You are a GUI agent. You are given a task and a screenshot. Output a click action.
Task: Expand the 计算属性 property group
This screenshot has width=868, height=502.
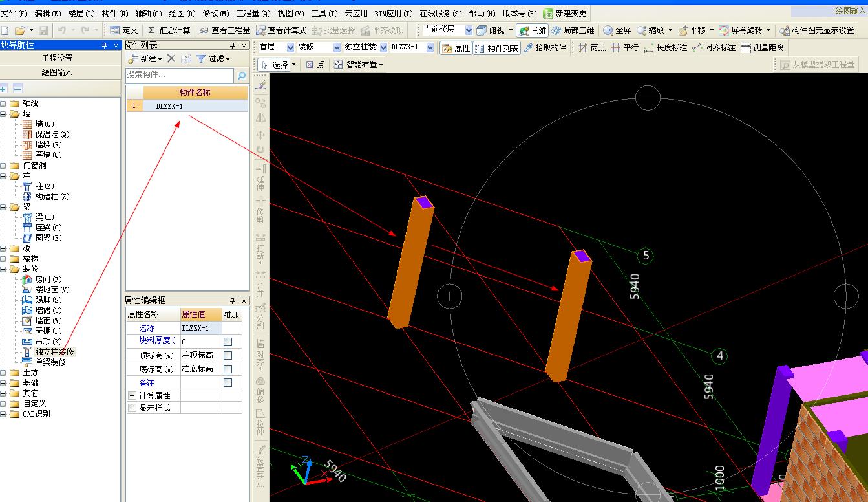point(132,395)
